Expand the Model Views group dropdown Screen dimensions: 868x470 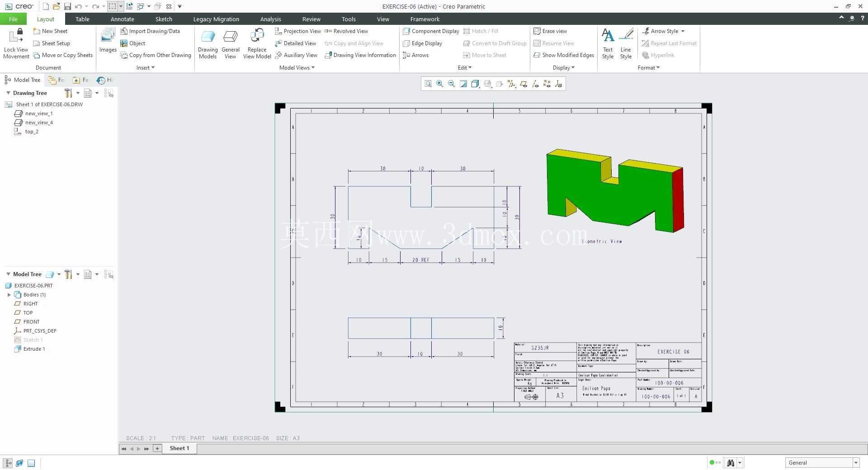coord(297,68)
